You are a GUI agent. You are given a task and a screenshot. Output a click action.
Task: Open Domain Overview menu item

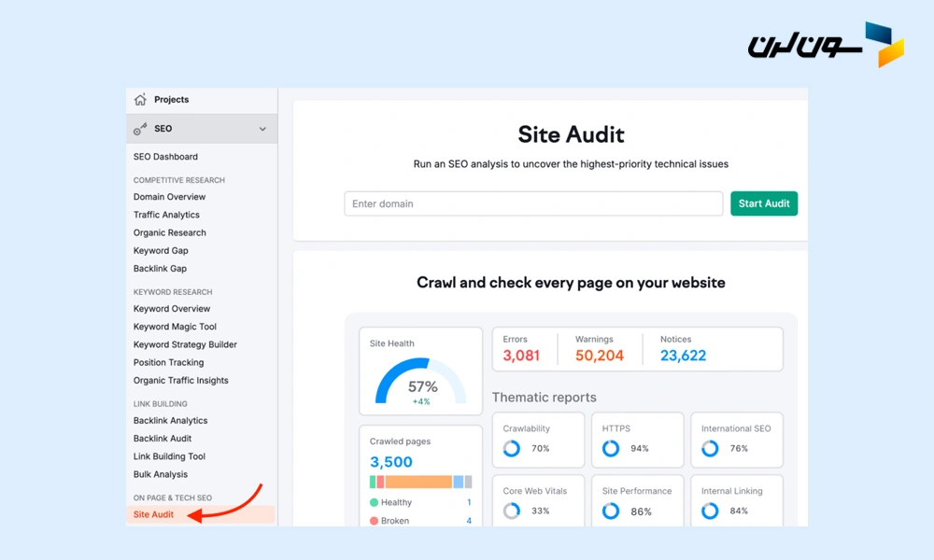click(169, 197)
